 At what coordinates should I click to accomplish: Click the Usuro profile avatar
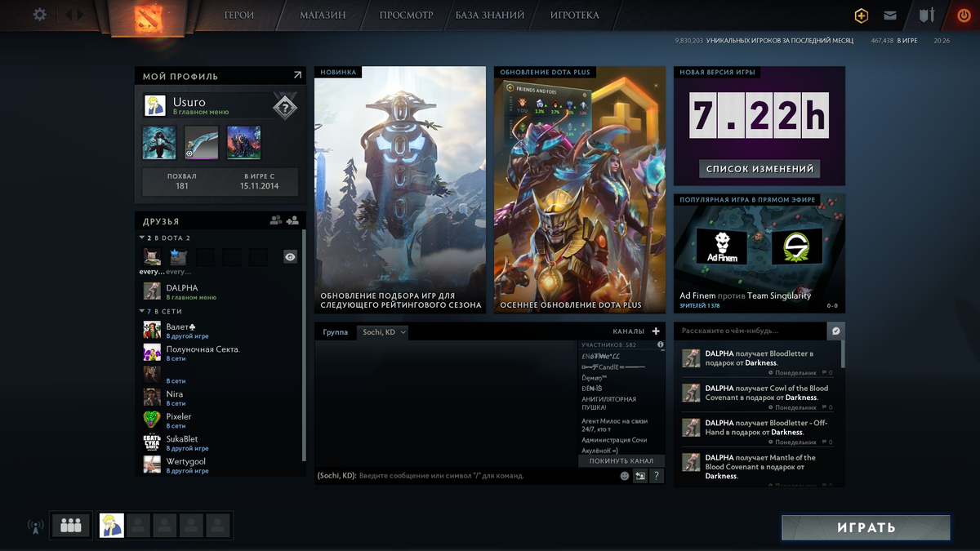coord(155,105)
